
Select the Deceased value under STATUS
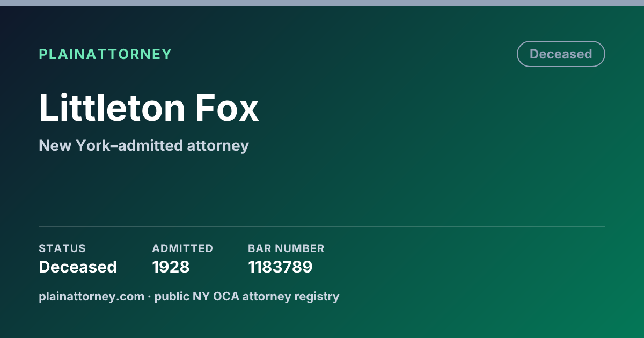(x=78, y=267)
